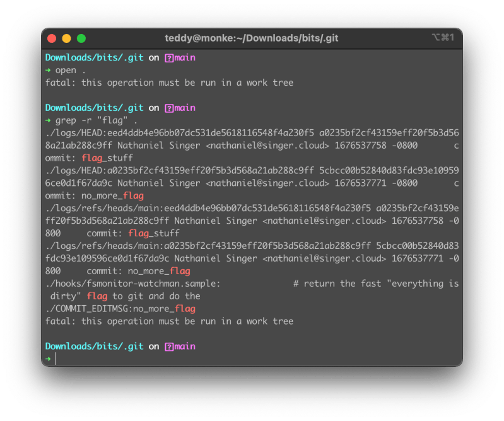The width and height of the screenshot is (504, 421).
Task: Click the empty prompt cursor at bottom
Action: 56,359
